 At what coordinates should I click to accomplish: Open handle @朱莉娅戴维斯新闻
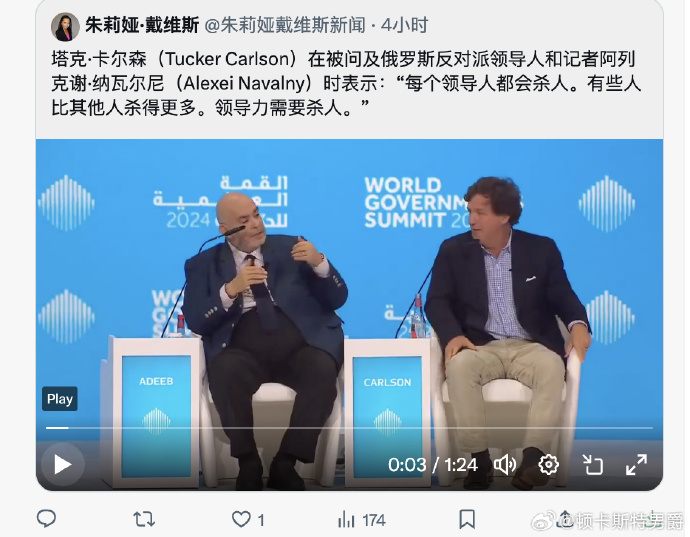285,25
